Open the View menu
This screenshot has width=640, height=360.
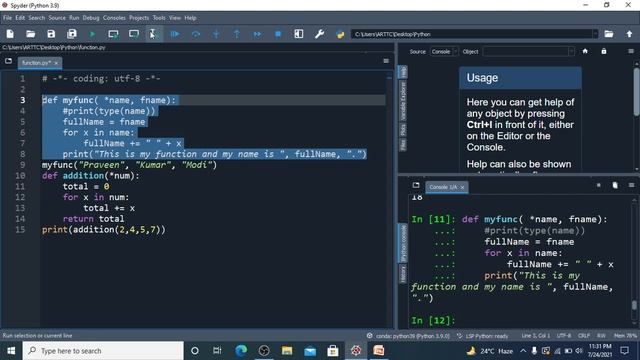(x=175, y=18)
